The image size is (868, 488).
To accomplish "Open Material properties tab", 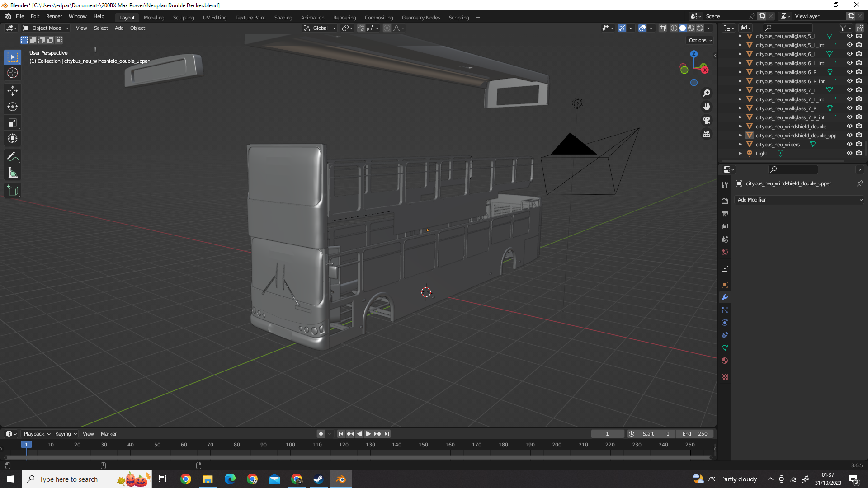I will coord(725,361).
